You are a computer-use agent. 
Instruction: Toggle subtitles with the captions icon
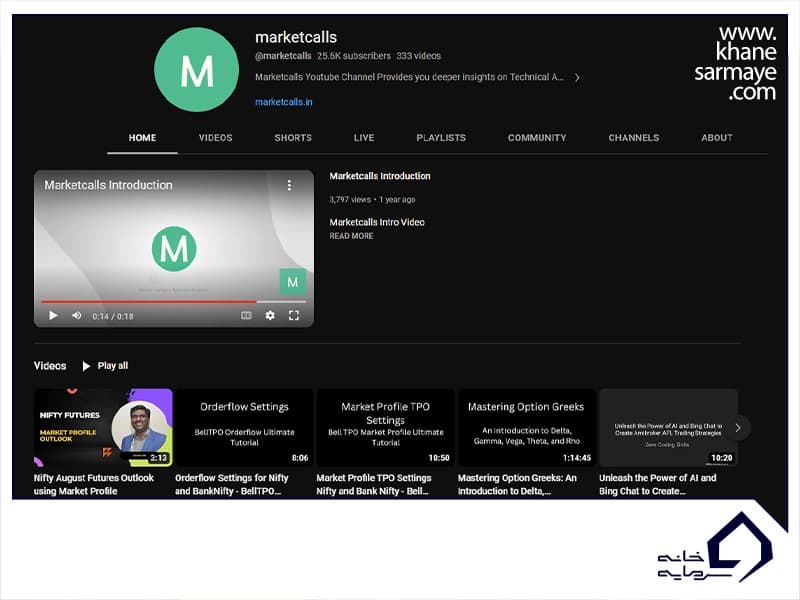coord(246,316)
